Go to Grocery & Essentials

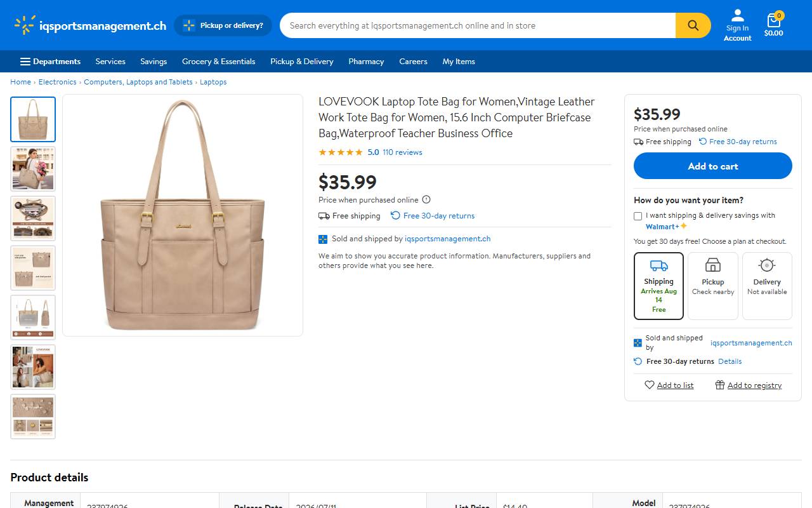click(x=219, y=62)
